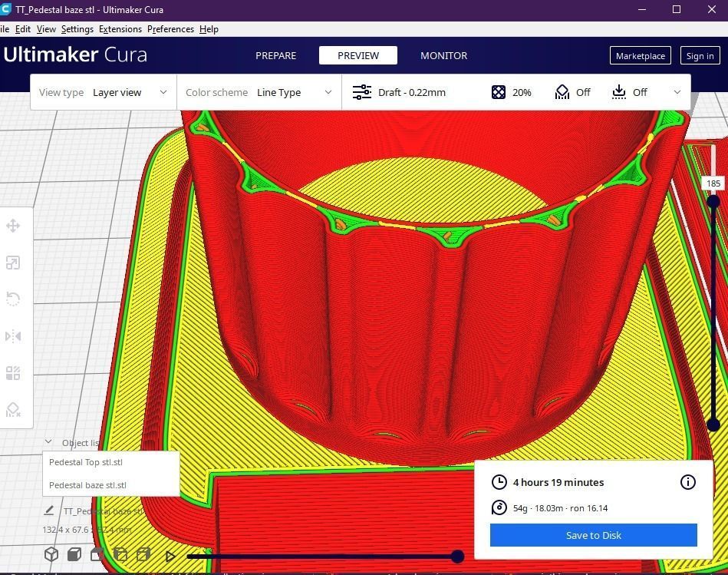Open the View menu
This screenshot has width=728, height=575.
coord(46,29)
